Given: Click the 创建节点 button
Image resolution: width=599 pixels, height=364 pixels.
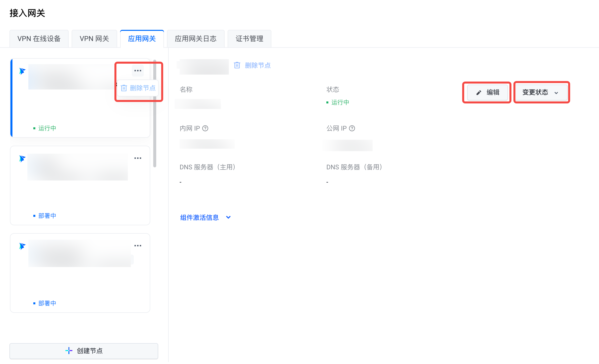Looking at the screenshot, I should (84, 351).
